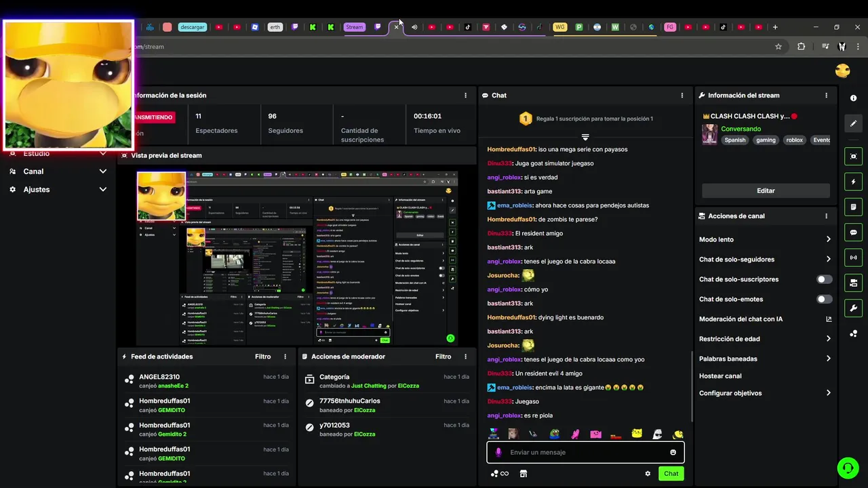The image size is (868, 488).
Task: Expand Modo lento options
Action: pos(829,239)
